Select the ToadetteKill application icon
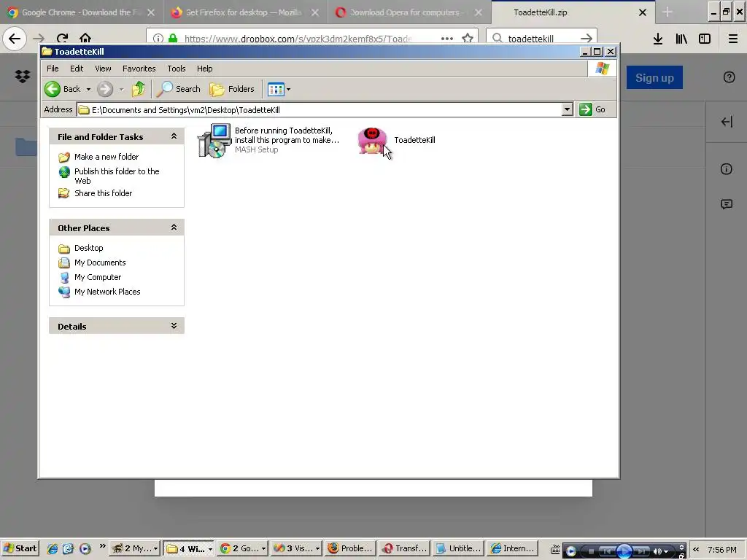 click(372, 141)
